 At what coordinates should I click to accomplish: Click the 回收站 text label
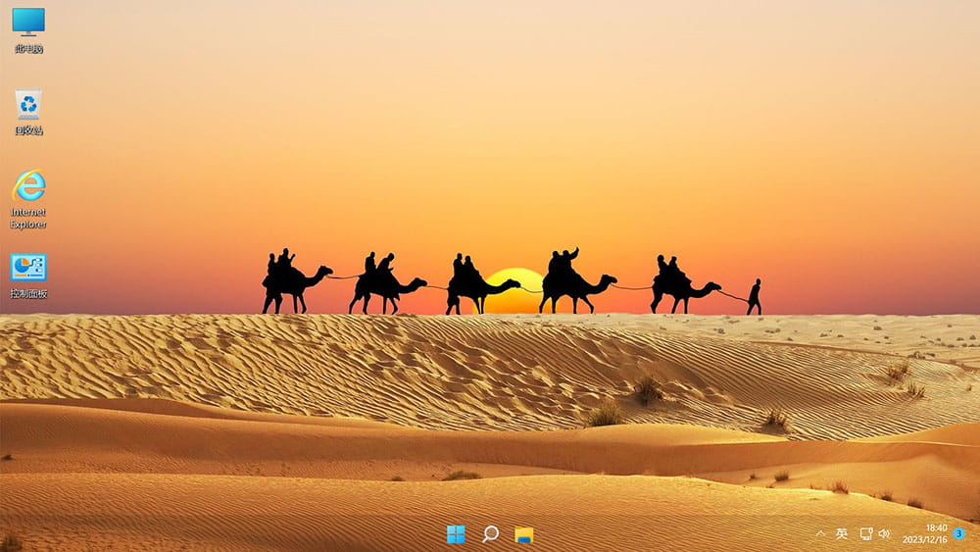(28, 130)
